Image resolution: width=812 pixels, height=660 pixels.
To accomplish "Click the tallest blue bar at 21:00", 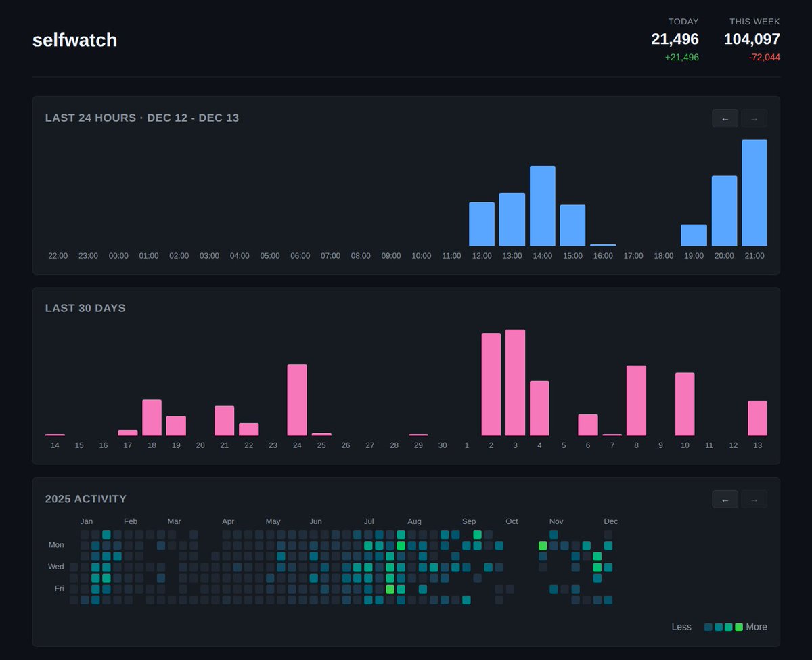I will tap(754, 193).
